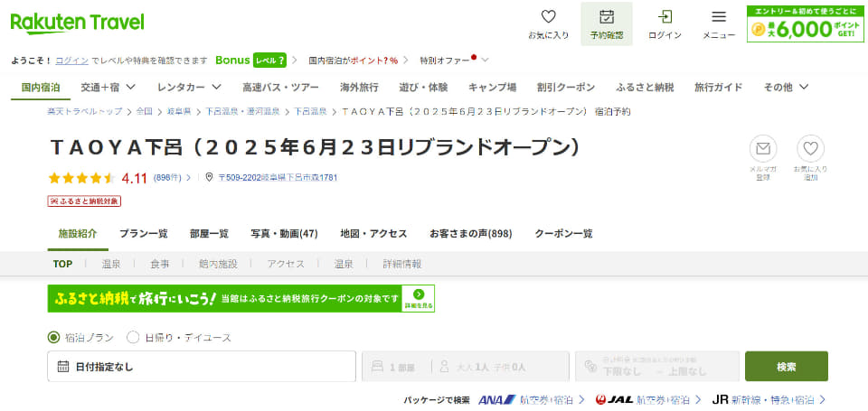The height and width of the screenshot is (411, 868).
Task: Select the 館内施設 sub-tab
Action: coord(218,265)
